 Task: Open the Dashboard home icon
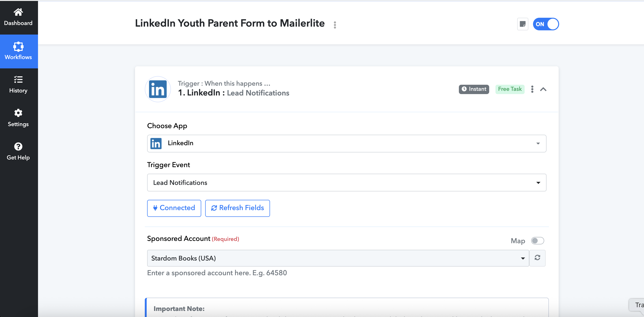18,12
